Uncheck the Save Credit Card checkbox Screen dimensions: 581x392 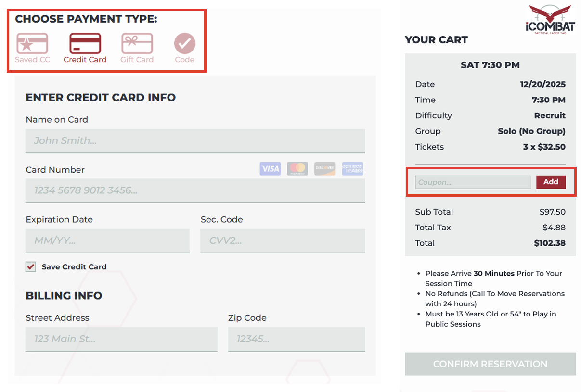[31, 267]
